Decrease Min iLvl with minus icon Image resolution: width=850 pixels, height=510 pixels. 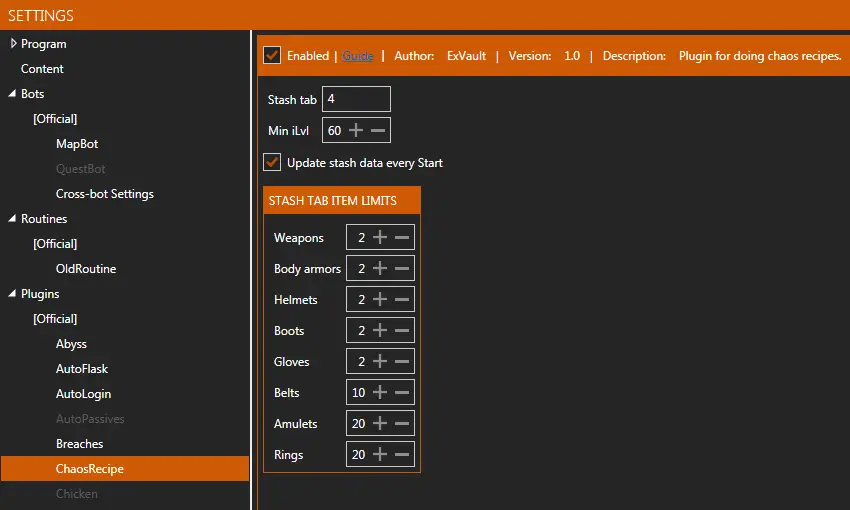(378, 131)
